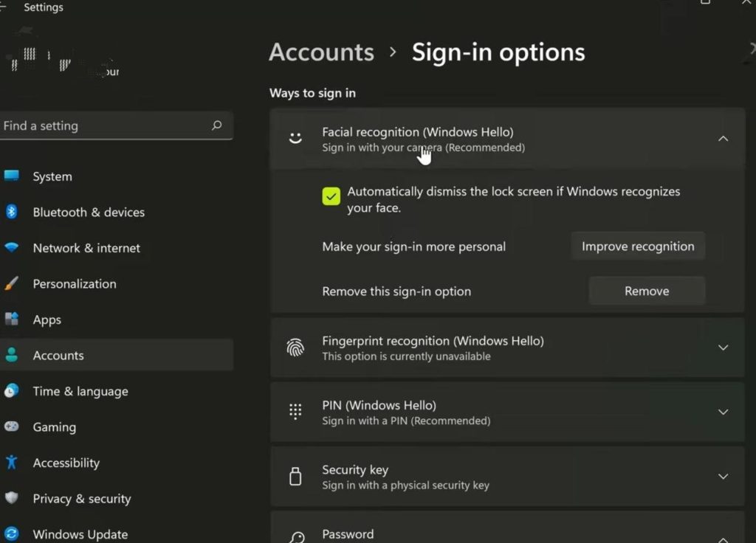The image size is (756, 543).
Task: Click the Security key USB icon
Action: 295,477
